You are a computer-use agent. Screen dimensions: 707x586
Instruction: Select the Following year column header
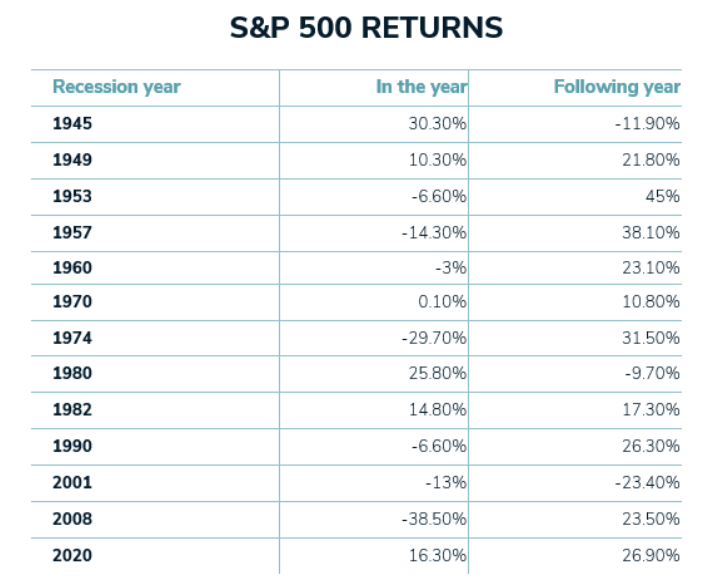617,87
